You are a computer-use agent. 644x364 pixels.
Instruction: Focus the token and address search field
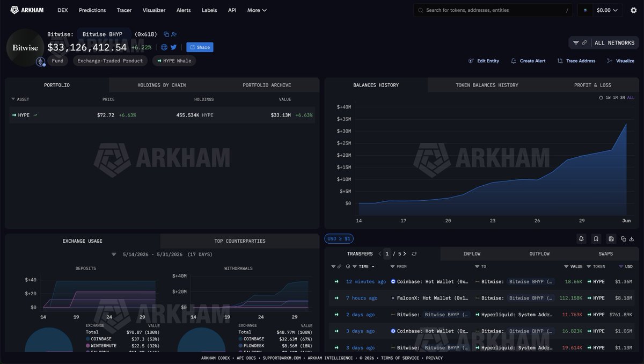tap(494, 10)
